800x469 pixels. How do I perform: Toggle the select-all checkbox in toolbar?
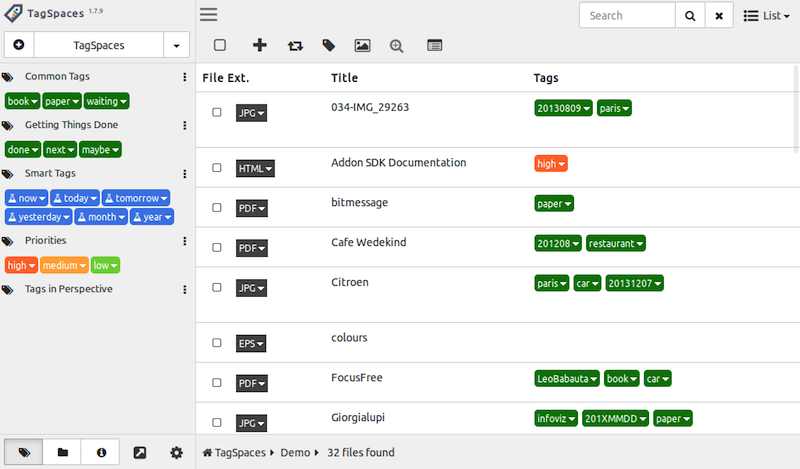(x=220, y=45)
